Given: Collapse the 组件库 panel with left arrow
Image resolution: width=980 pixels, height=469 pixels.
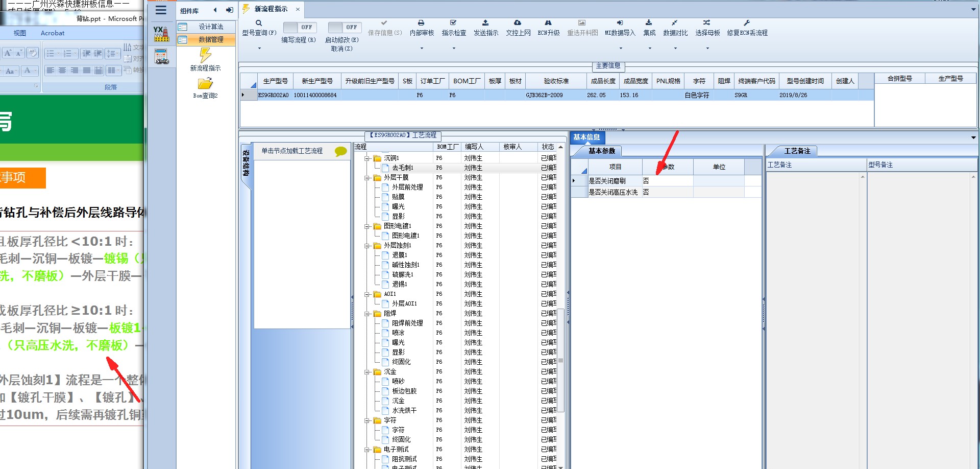Looking at the screenshot, I should point(215,10).
